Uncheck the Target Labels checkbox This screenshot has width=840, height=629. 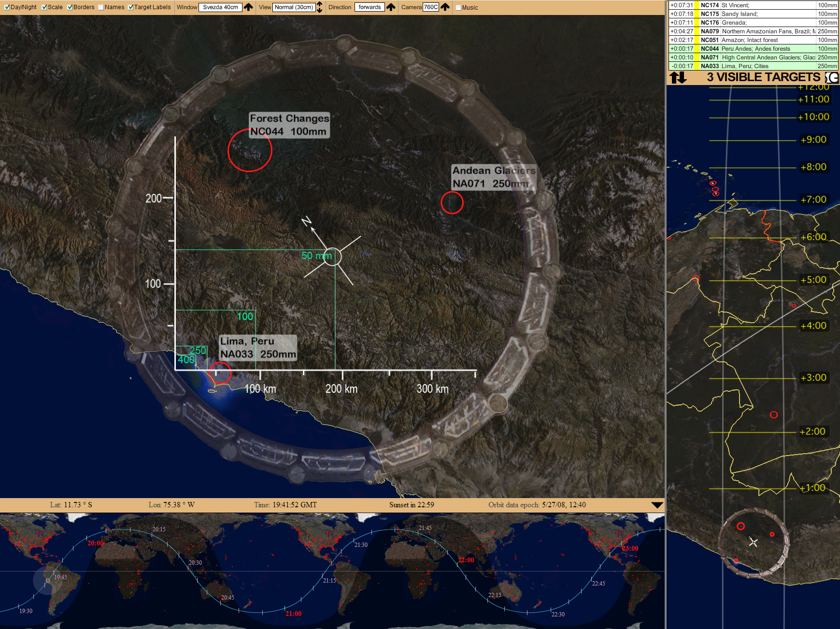point(130,7)
